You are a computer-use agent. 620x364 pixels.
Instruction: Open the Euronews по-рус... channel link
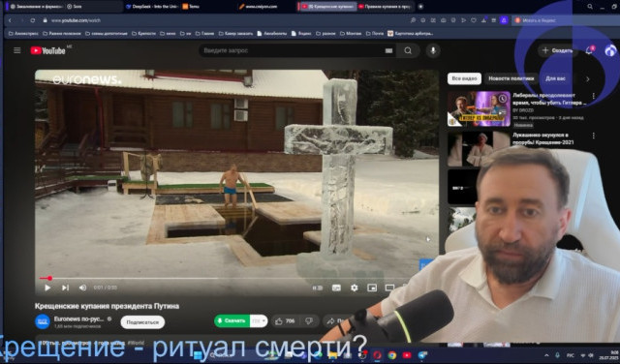(78, 318)
